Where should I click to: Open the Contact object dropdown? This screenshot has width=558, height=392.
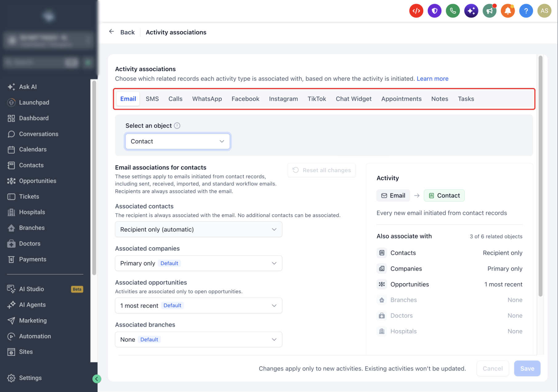(178, 141)
